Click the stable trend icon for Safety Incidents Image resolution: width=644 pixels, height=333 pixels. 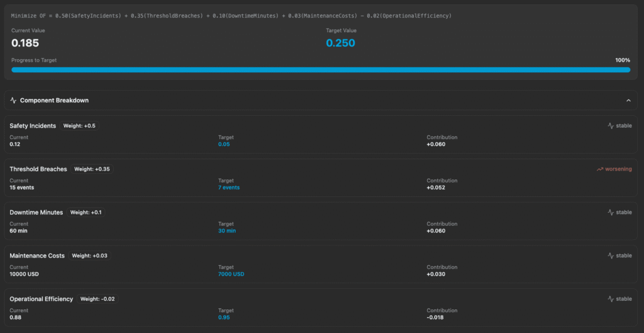point(610,126)
